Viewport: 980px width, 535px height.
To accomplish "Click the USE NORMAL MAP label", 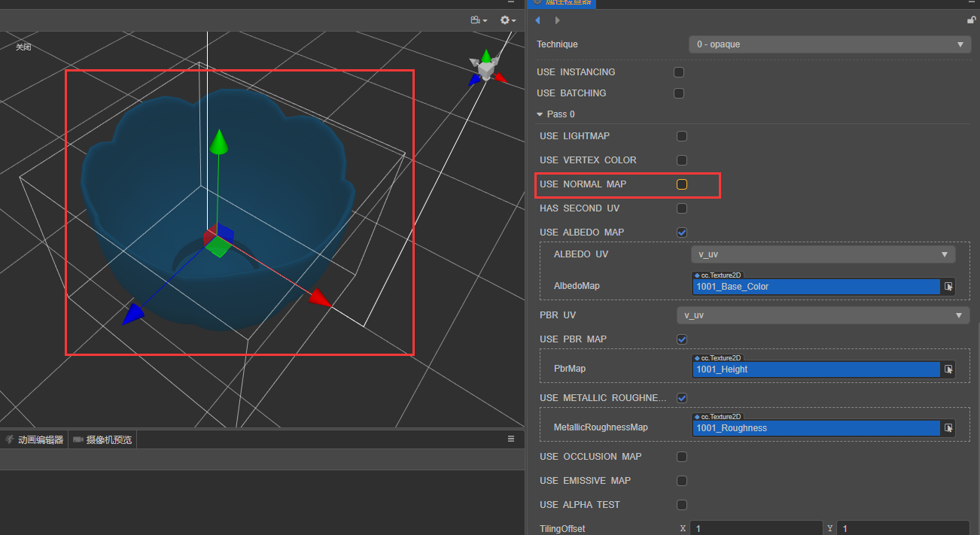I will click(583, 184).
